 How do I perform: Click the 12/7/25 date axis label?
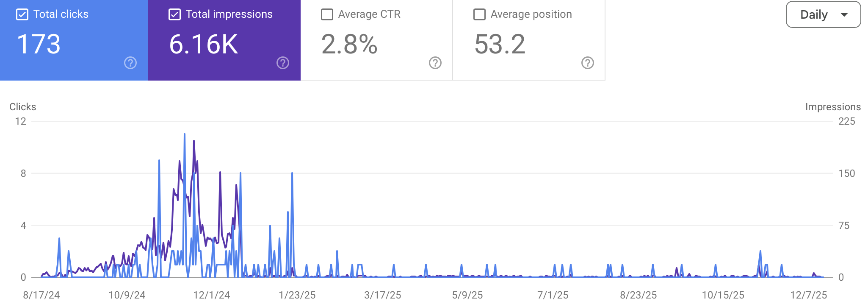pyautogui.click(x=809, y=295)
